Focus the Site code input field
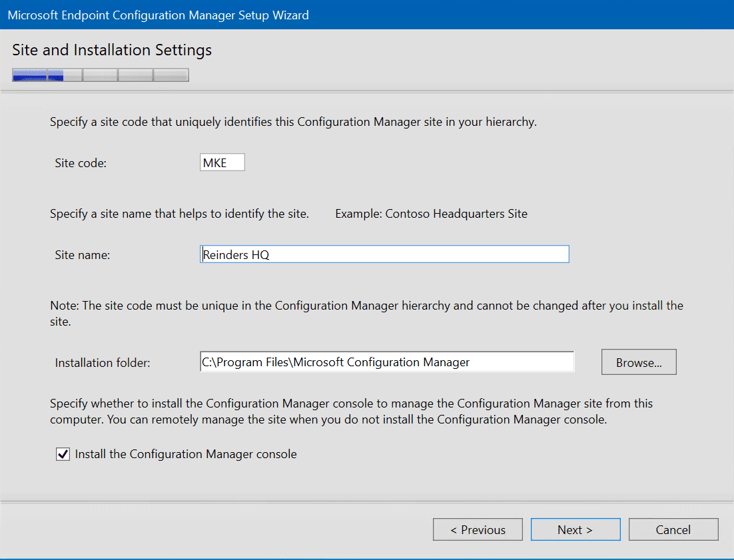734x560 pixels. pos(222,162)
